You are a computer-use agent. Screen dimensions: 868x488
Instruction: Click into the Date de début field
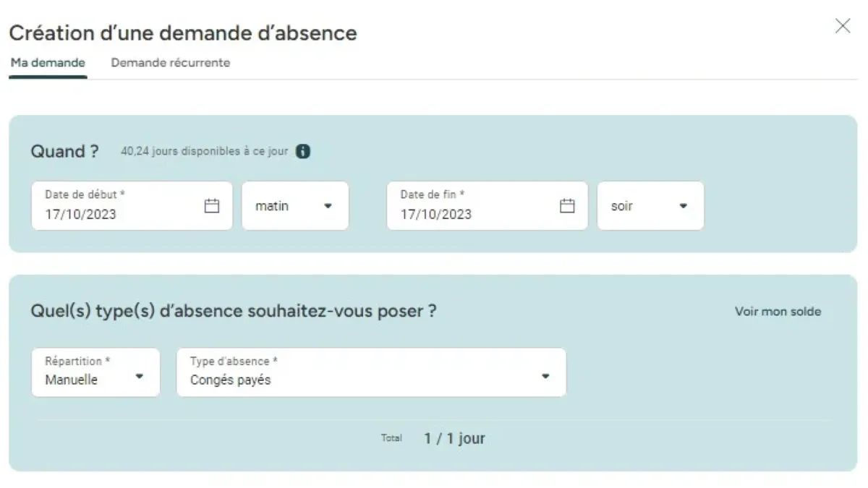point(116,214)
